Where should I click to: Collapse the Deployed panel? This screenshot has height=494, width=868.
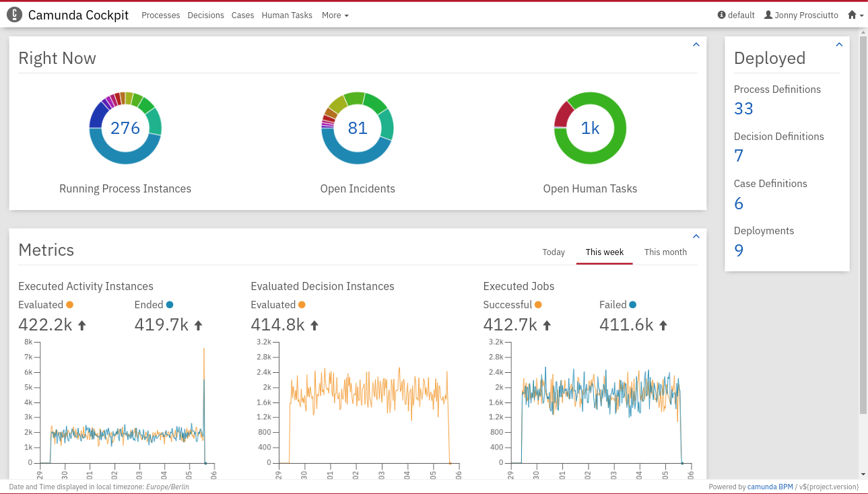(839, 44)
